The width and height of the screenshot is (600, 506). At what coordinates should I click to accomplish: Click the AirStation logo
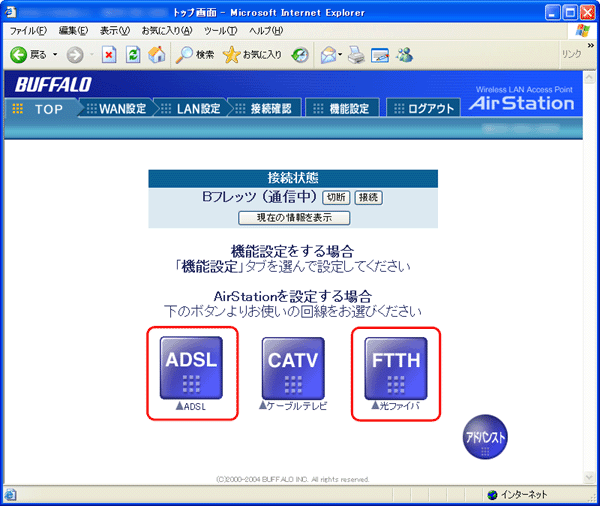[x=522, y=103]
